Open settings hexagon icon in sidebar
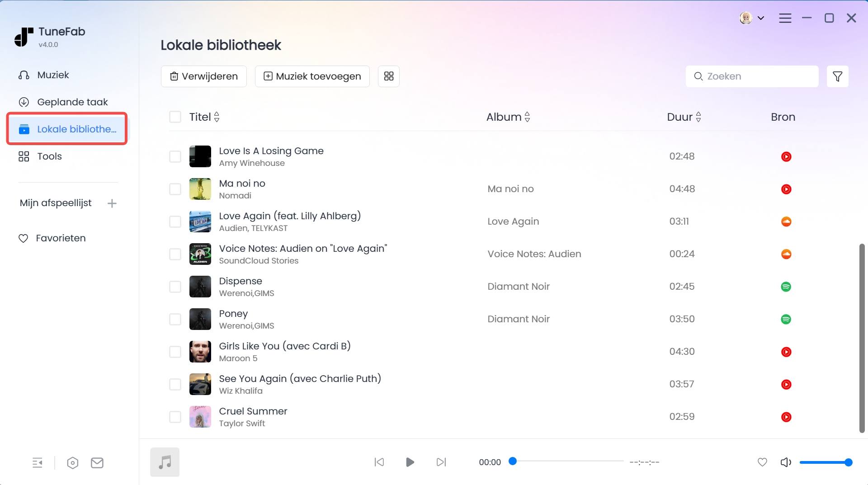The height and width of the screenshot is (485, 868). point(72,463)
